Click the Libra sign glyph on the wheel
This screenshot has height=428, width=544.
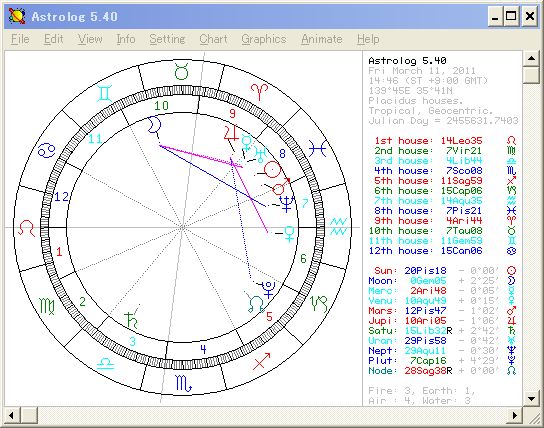point(105,363)
